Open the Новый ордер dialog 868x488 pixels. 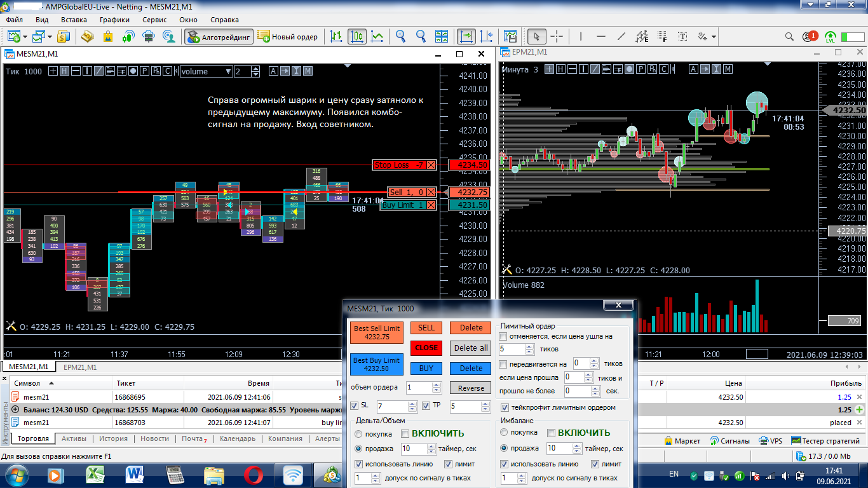click(288, 37)
